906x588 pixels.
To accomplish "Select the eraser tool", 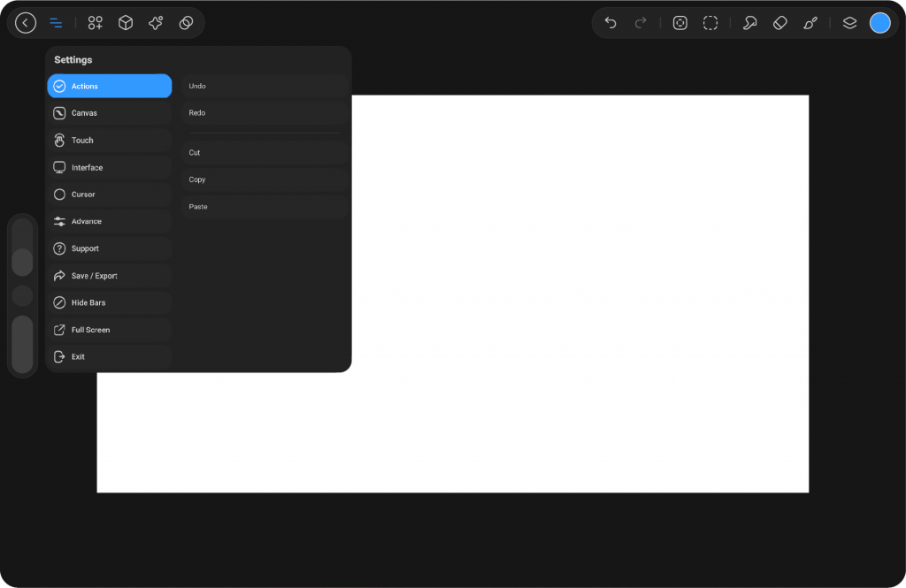I will (x=779, y=23).
